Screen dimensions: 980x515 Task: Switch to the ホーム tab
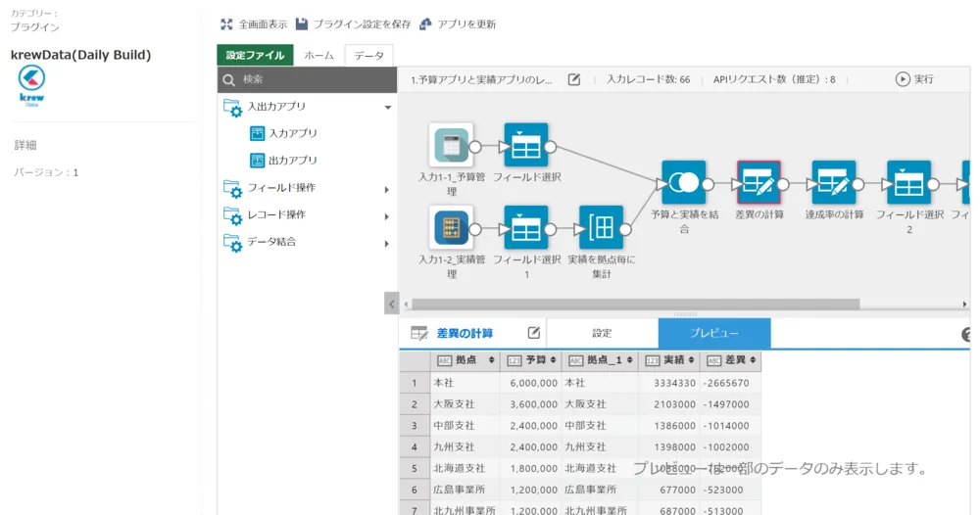(318, 56)
